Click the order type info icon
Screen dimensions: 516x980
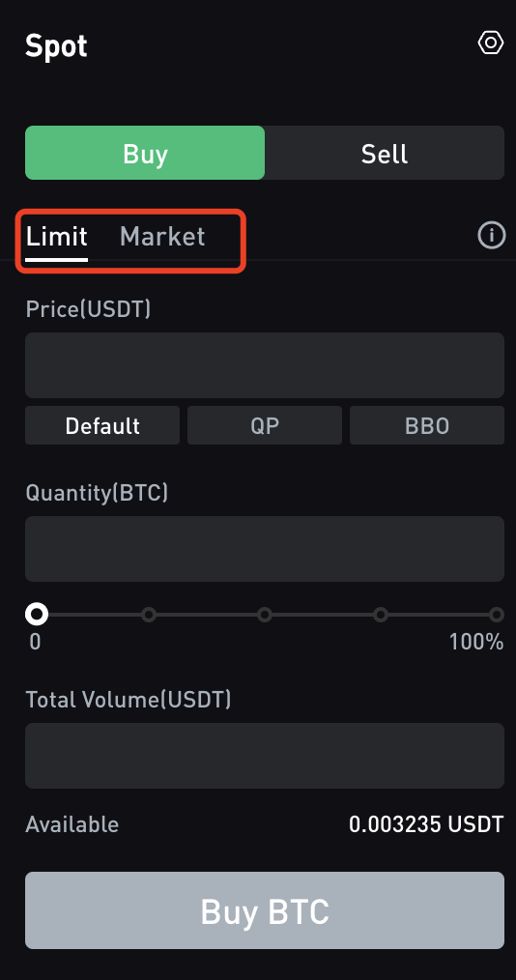coord(491,236)
